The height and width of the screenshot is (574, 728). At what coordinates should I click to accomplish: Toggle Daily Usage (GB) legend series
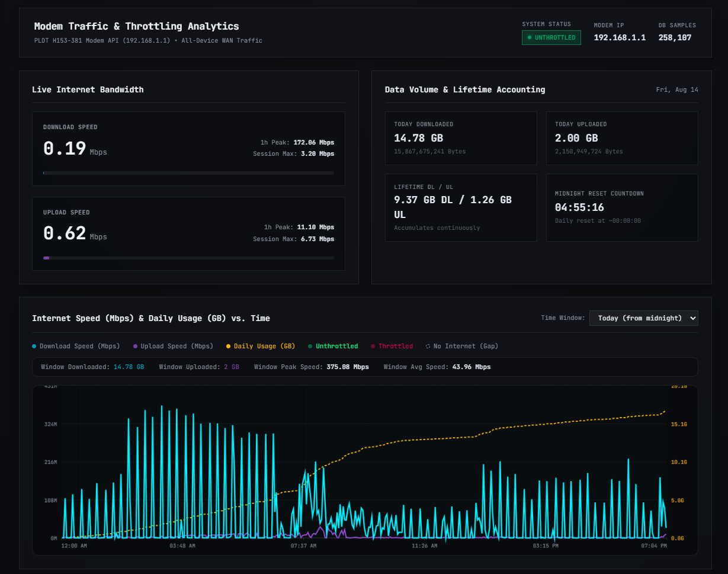point(261,346)
